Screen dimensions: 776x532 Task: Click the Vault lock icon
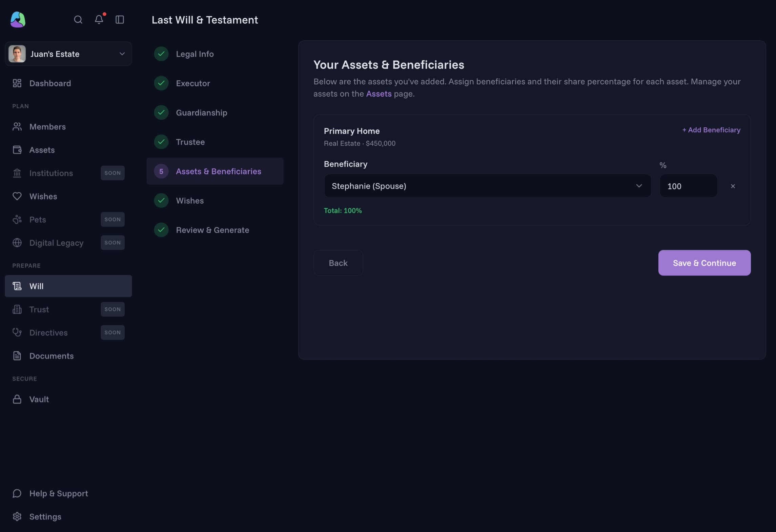point(17,399)
